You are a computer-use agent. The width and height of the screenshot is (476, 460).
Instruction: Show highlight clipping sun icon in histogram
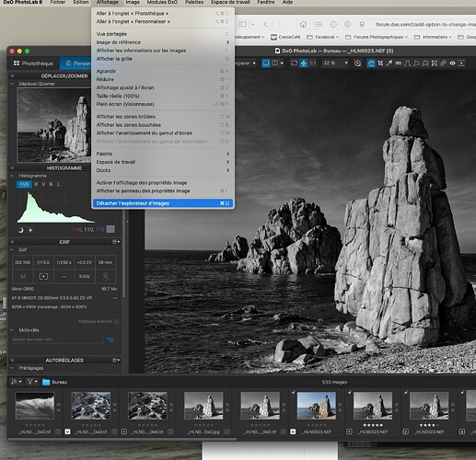point(30,230)
